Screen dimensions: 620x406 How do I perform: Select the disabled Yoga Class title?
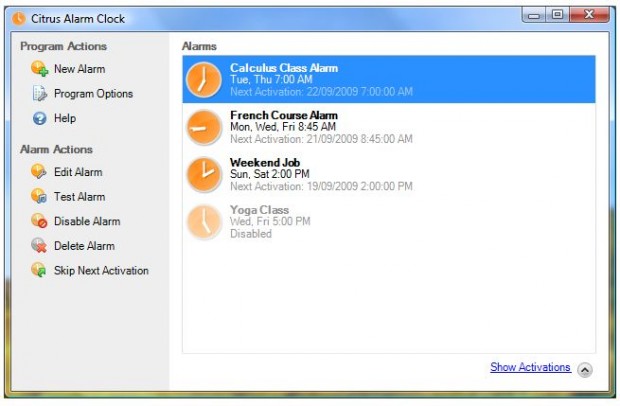[x=259, y=210]
